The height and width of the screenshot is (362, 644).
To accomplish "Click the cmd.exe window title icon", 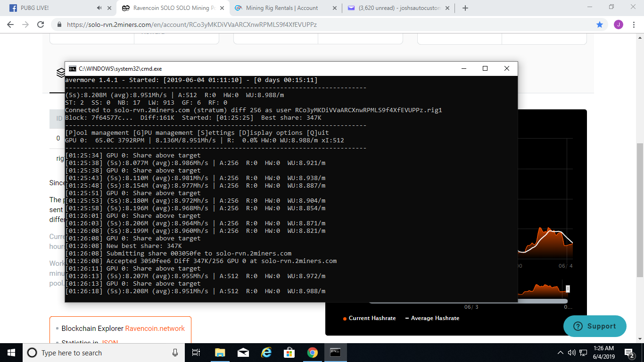I will [x=72, y=68].
